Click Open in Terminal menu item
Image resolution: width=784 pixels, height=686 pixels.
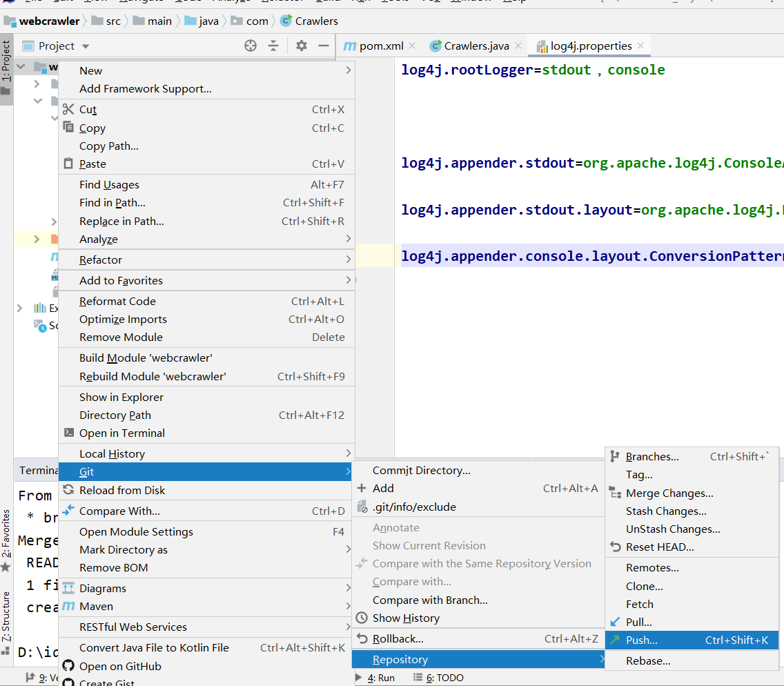coord(121,433)
